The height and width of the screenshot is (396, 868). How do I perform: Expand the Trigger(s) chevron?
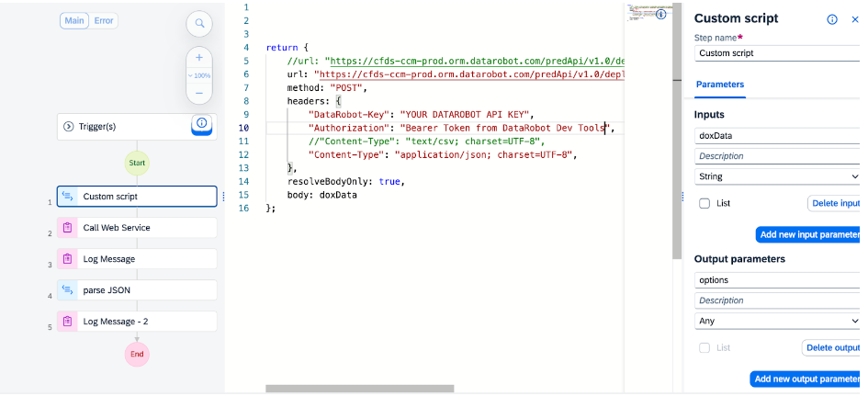pyautogui.click(x=68, y=127)
